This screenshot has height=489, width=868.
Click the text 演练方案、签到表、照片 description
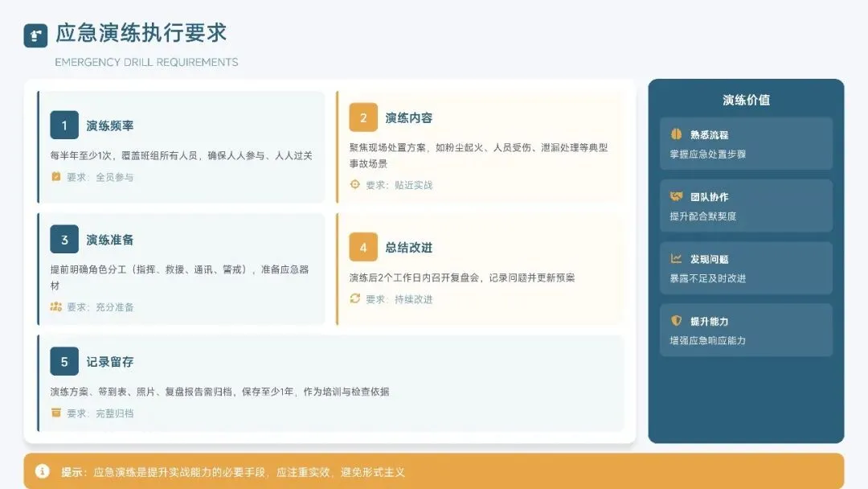219,392
